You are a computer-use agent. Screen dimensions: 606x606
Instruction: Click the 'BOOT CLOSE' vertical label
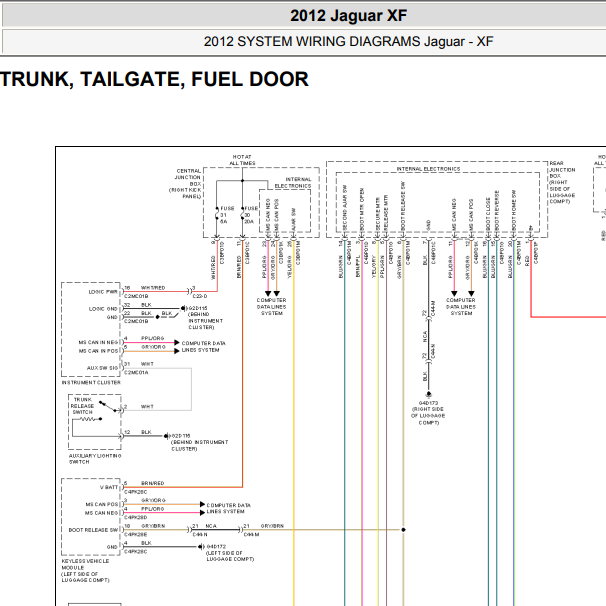point(488,214)
